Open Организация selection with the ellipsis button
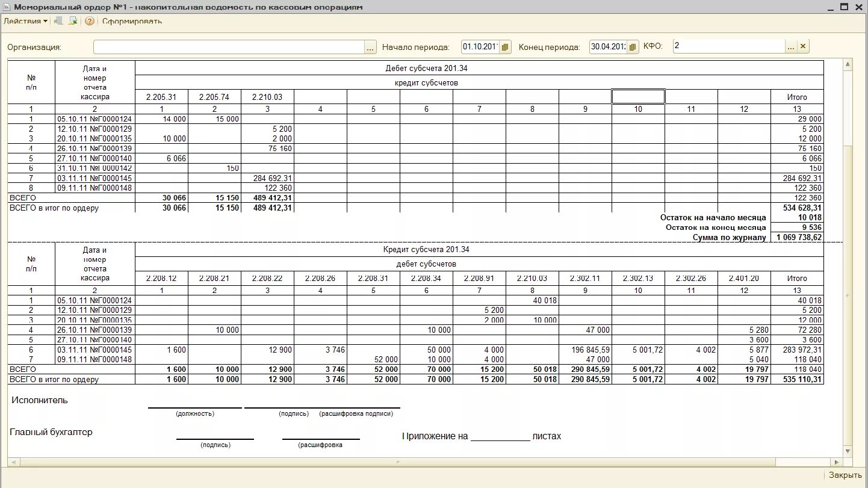 click(x=370, y=47)
